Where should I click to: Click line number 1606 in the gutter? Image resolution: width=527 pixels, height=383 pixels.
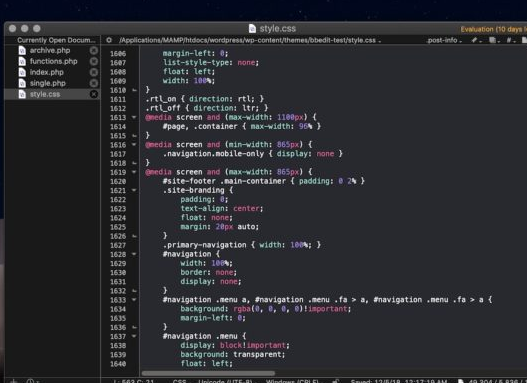coord(118,54)
